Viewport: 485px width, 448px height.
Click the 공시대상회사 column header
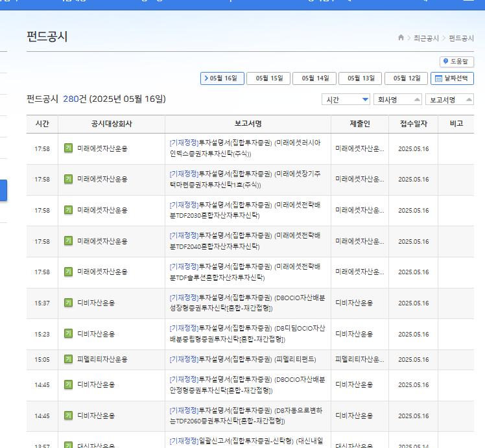coord(112,124)
